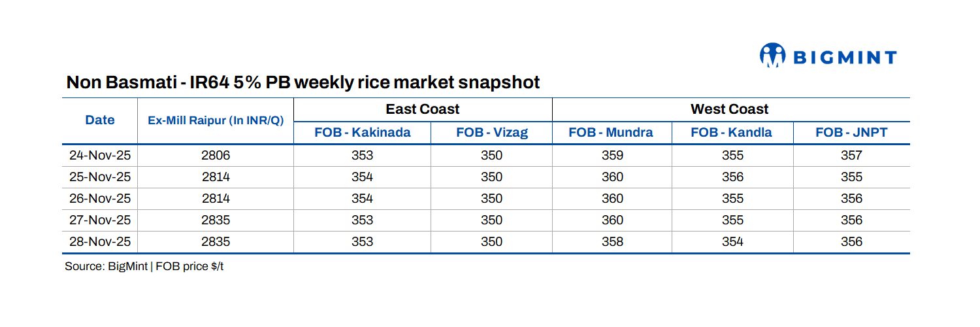Select the Date column header
Screen dimensions: 980x327
pos(100,120)
